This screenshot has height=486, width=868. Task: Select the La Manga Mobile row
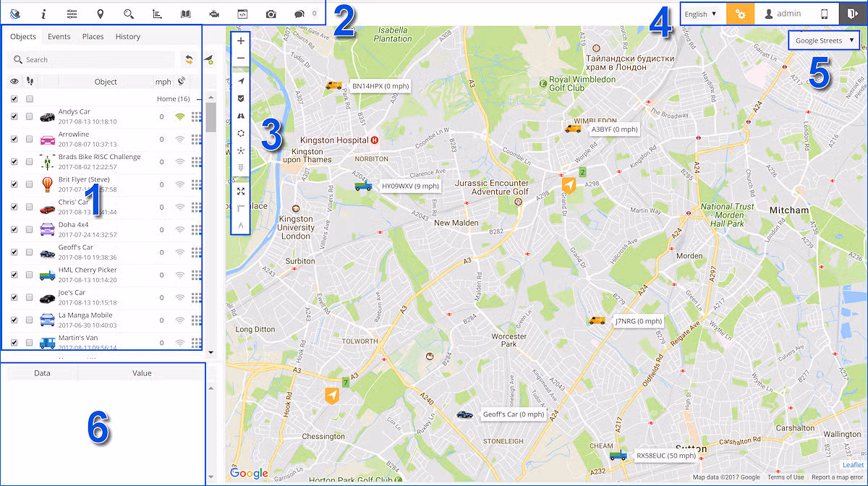pos(103,320)
